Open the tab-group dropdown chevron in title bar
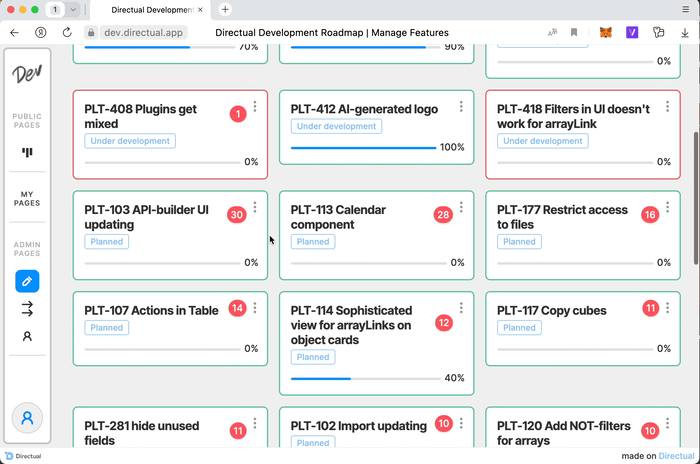The width and height of the screenshot is (700, 464). 73,9
